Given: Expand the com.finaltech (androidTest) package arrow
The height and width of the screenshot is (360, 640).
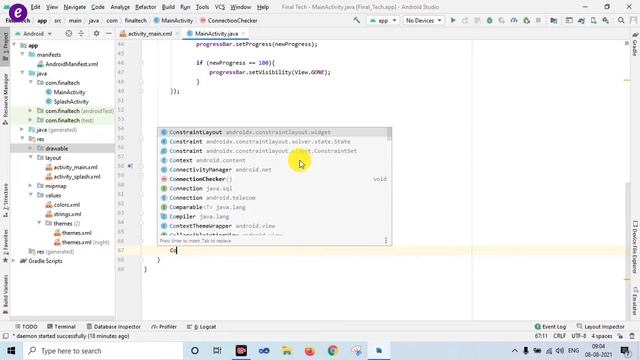Looking at the screenshot, I should coord(31,111).
